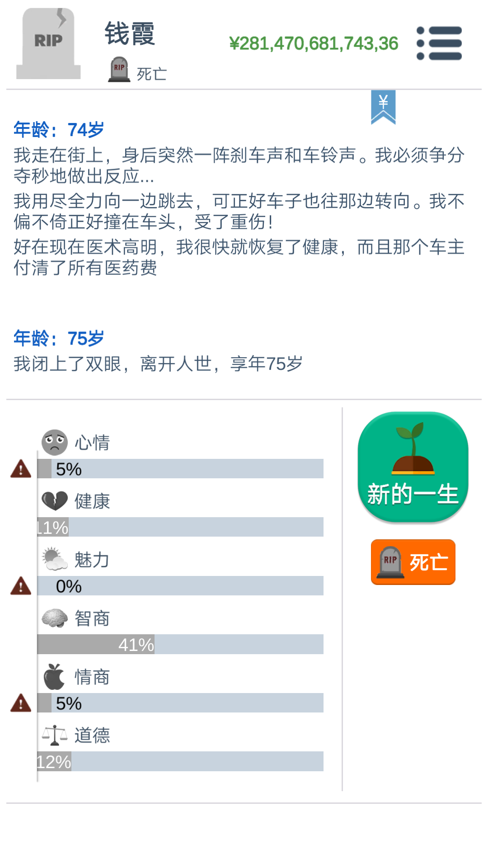Click the 健康 progress bar
This screenshot has width=488, height=868.
click(x=180, y=527)
